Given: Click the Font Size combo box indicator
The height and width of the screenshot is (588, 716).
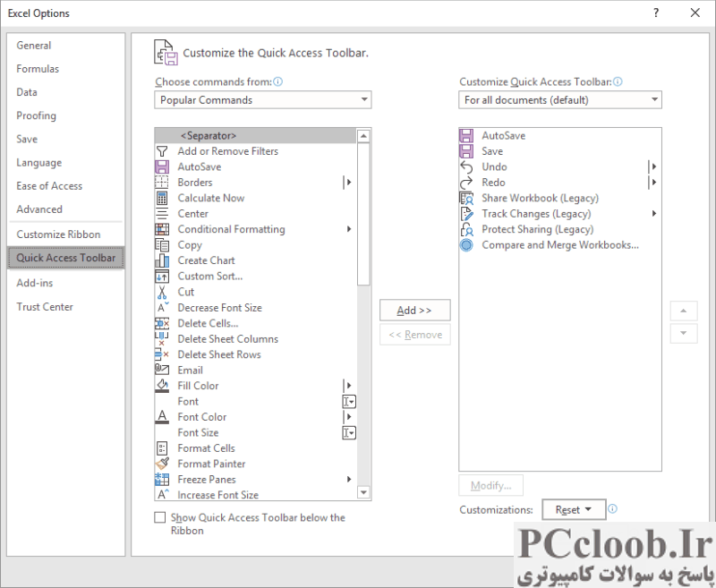Looking at the screenshot, I should click(349, 433).
